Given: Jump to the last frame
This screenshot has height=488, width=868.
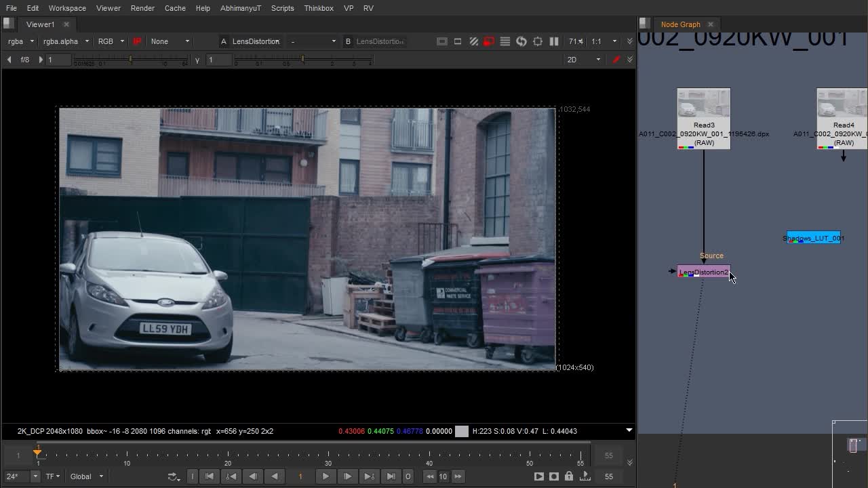Looking at the screenshot, I should 391,476.
